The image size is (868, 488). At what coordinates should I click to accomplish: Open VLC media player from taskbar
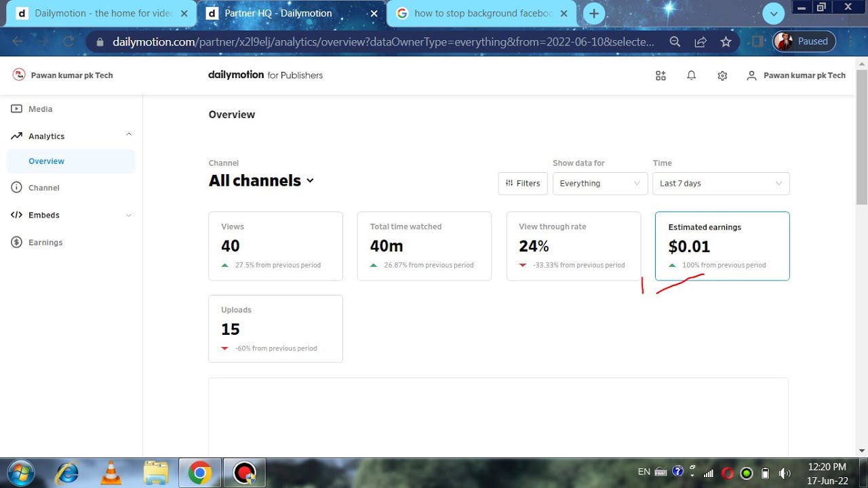pyautogui.click(x=111, y=473)
